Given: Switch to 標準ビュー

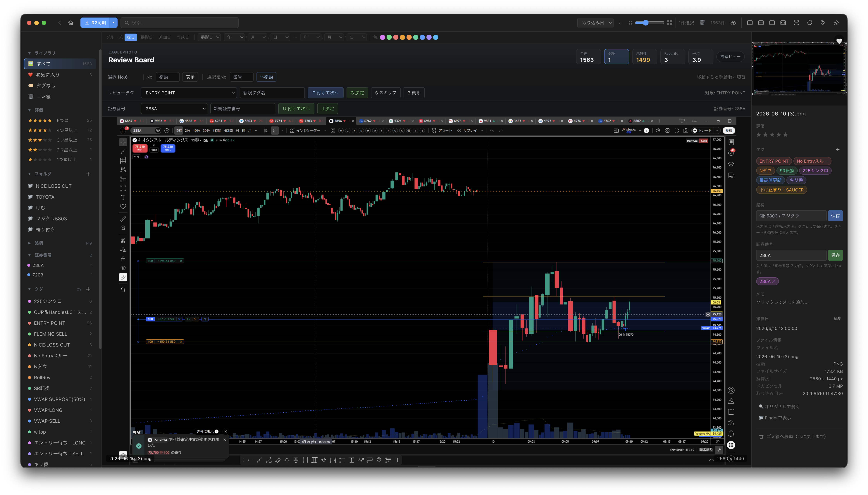Looking at the screenshot, I should 730,57.
